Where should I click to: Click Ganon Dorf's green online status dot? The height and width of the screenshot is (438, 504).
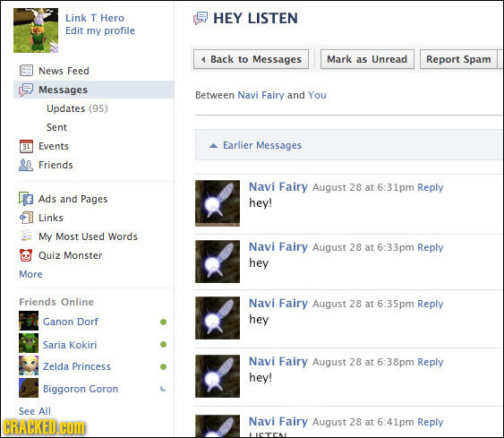(163, 322)
